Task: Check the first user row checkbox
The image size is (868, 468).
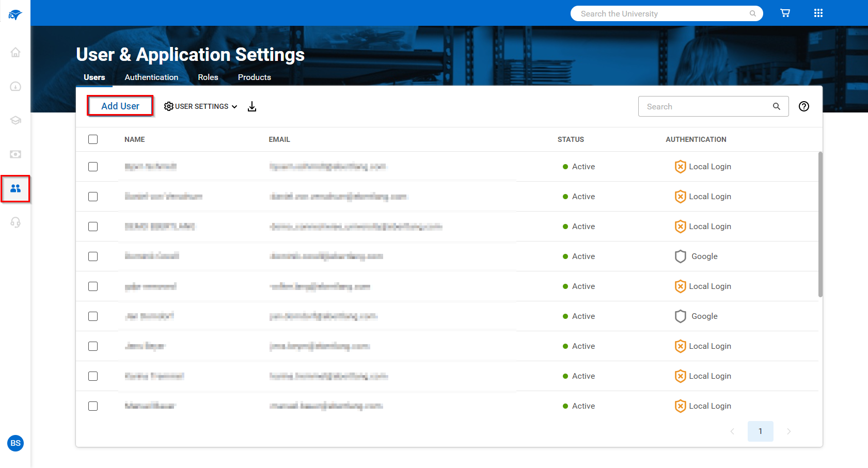Action: pos(93,167)
